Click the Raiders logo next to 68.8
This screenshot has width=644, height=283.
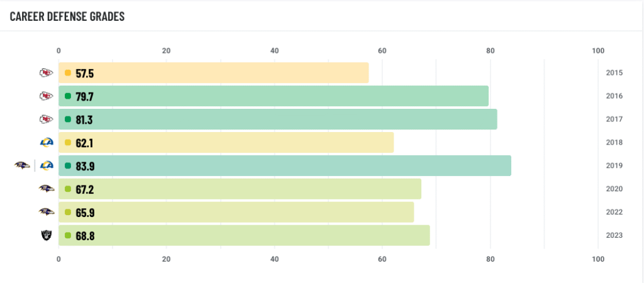46,235
